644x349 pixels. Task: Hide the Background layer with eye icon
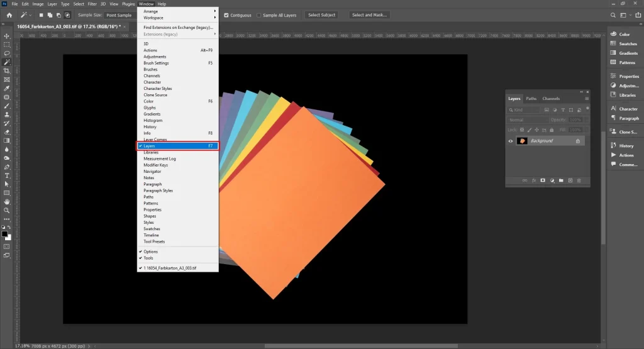pyautogui.click(x=511, y=141)
